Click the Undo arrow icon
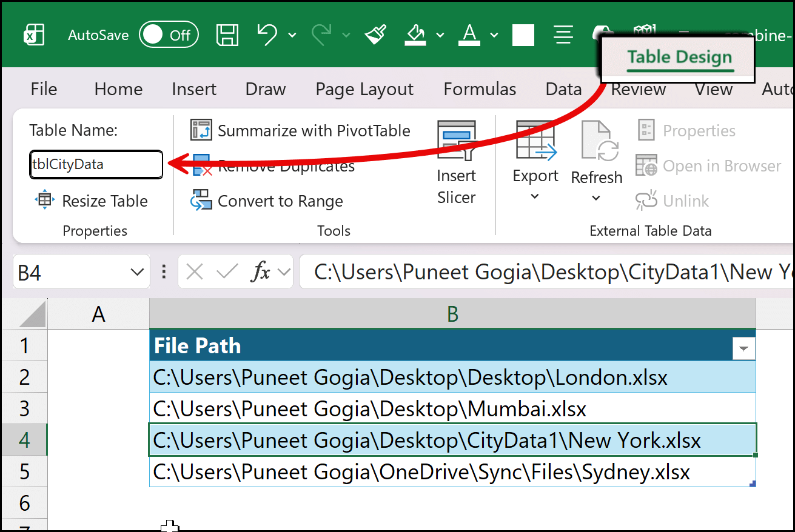 click(x=267, y=35)
